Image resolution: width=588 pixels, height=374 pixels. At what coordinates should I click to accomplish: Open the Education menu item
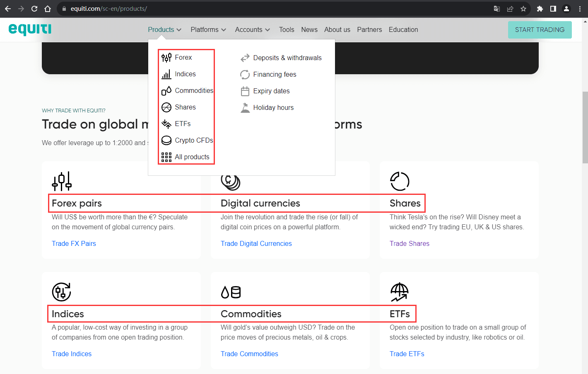(403, 30)
